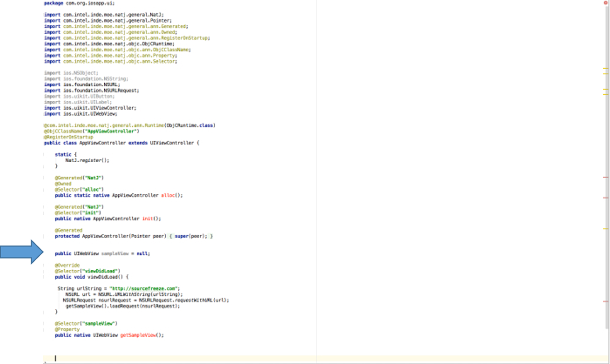
Task: Click the static { block opening line
Action: click(66, 154)
